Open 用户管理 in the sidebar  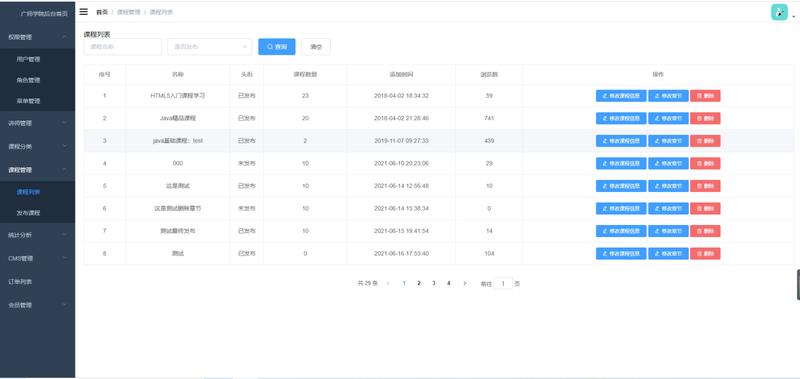click(x=37, y=59)
